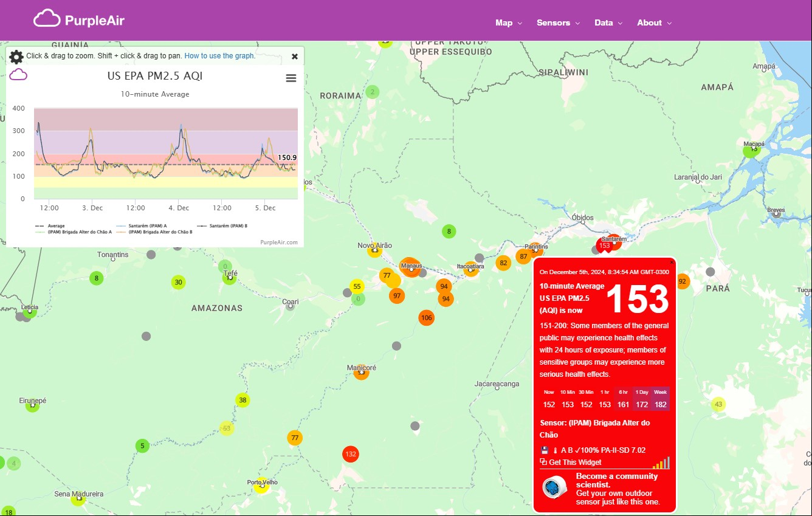The image size is (812, 516).
Task: Select the yellow sensor marker at Porto Velho
Action: 261,486
